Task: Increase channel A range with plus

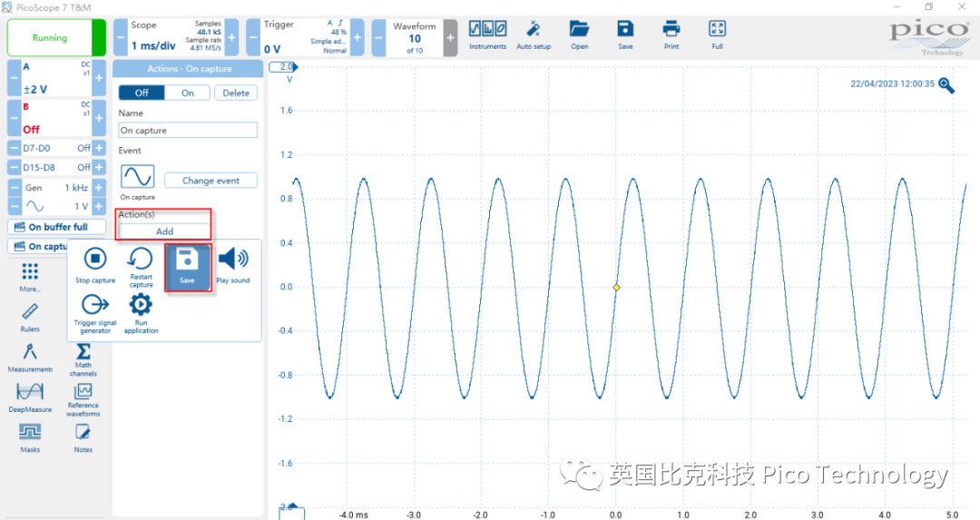Action: (x=99, y=78)
